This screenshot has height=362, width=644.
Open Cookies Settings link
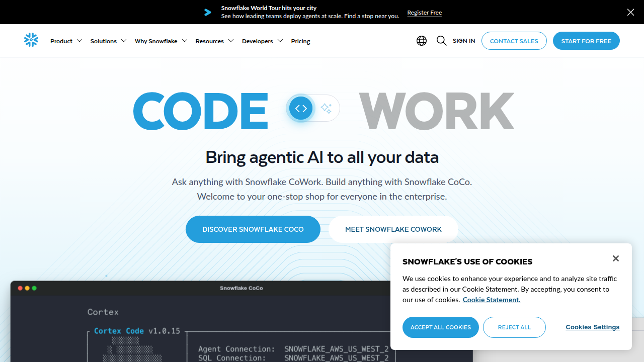(x=593, y=327)
